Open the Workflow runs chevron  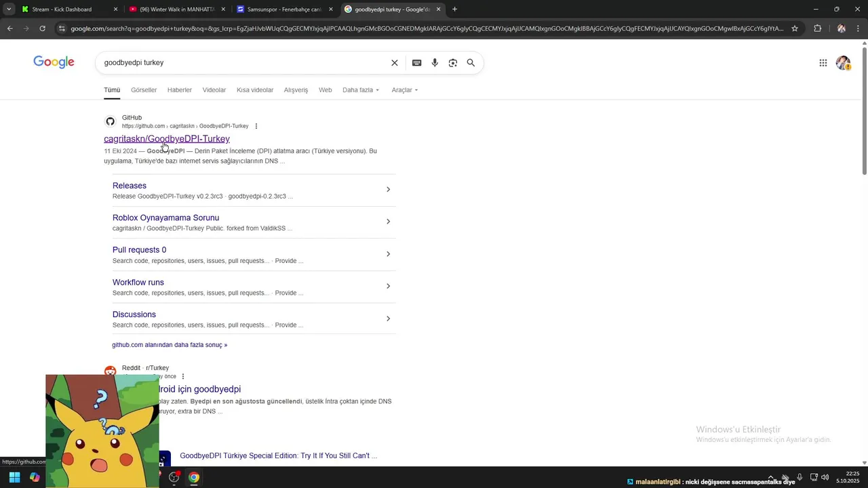(x=388, y=286)
